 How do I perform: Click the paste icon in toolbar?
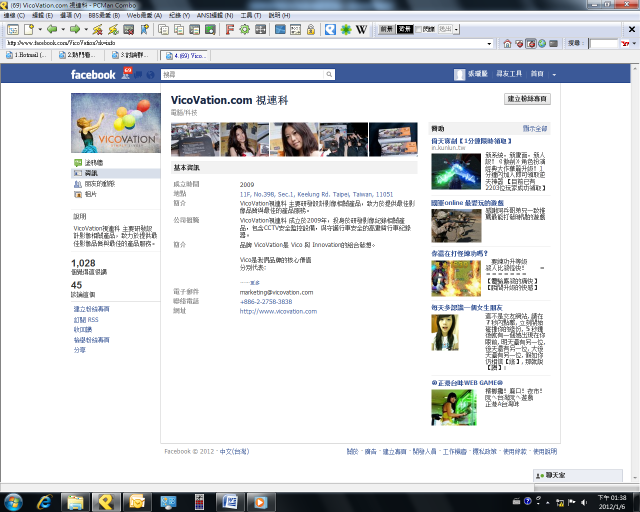(x=195, y=29)
